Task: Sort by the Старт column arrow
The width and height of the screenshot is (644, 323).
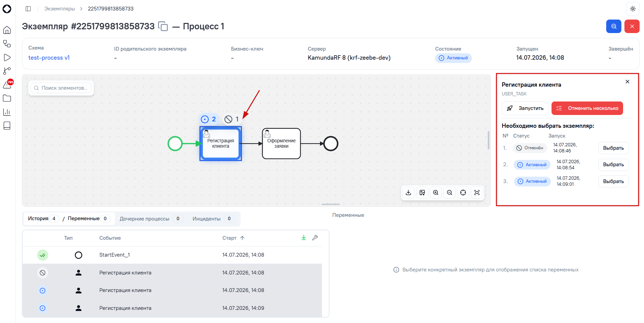Action: 242,238
